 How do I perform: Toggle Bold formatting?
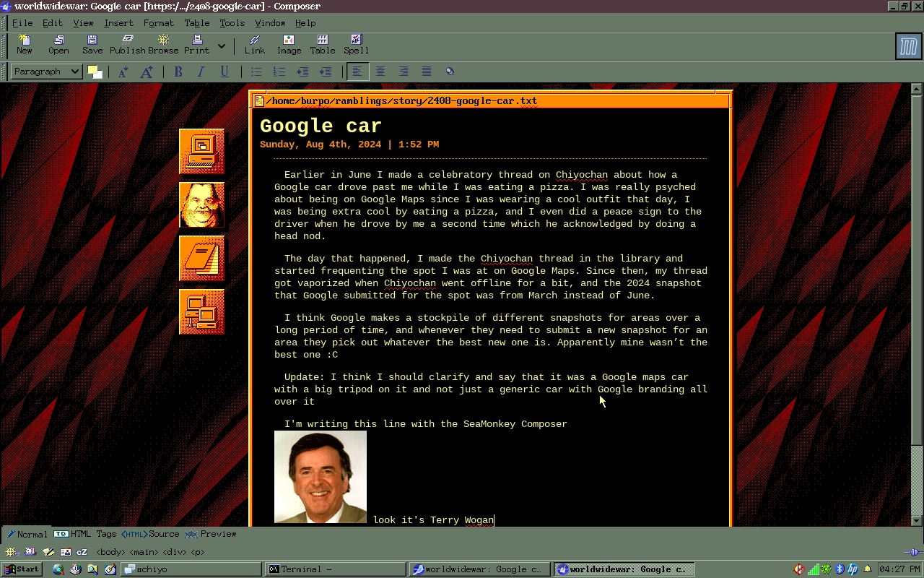point(178,72)
